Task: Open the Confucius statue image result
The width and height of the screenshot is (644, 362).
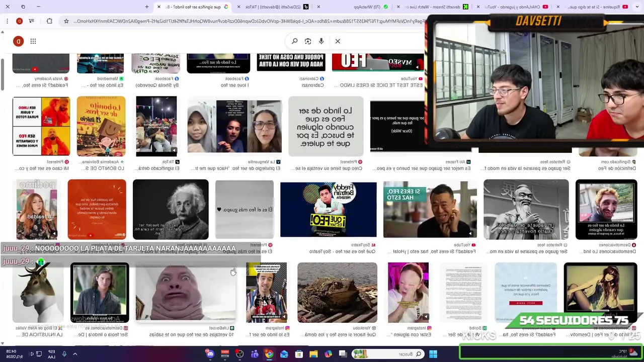Action: [x=526, y=209]
